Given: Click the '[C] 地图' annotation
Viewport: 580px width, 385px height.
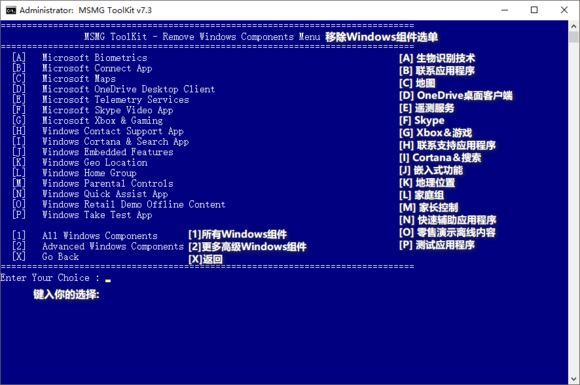Looking at the screenshot, I should coord(417,83).
